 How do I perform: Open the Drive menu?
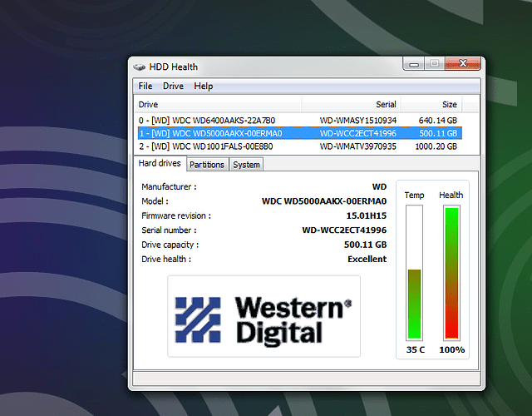click(x=173, y=86)
